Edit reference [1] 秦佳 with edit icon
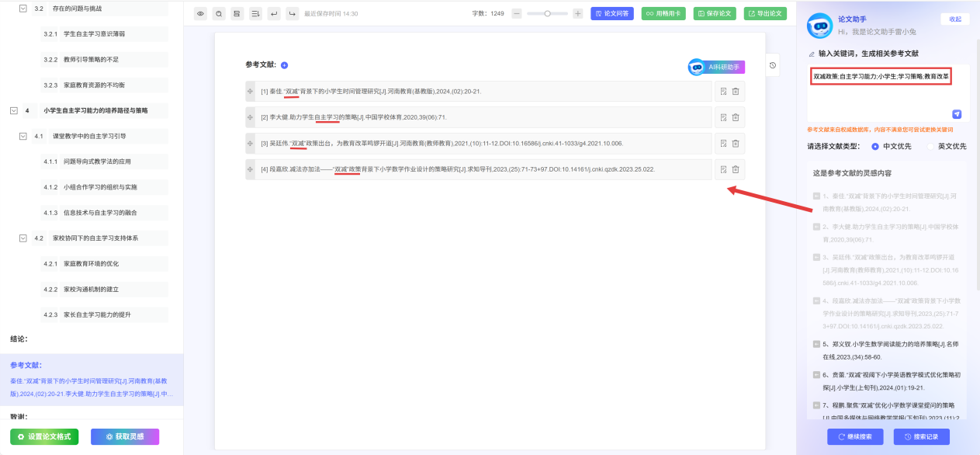980x455 pixels. click(x=722, y=92)
